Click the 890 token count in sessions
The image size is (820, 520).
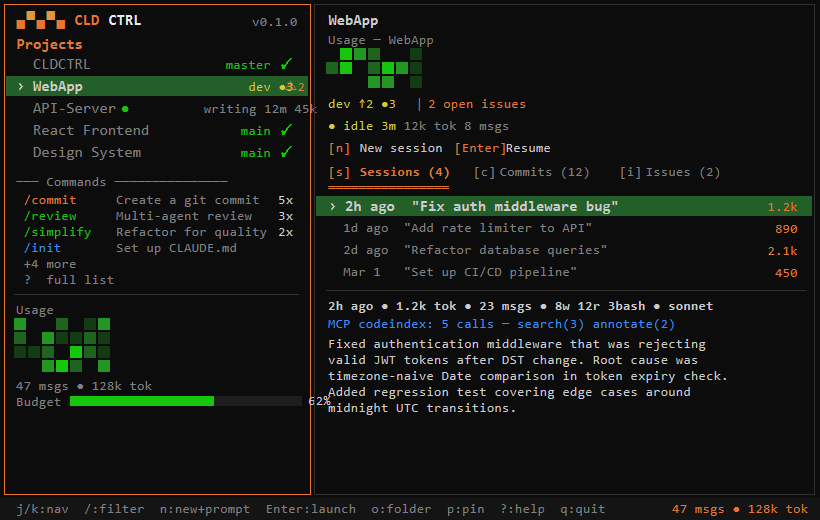tap(786, 229)
